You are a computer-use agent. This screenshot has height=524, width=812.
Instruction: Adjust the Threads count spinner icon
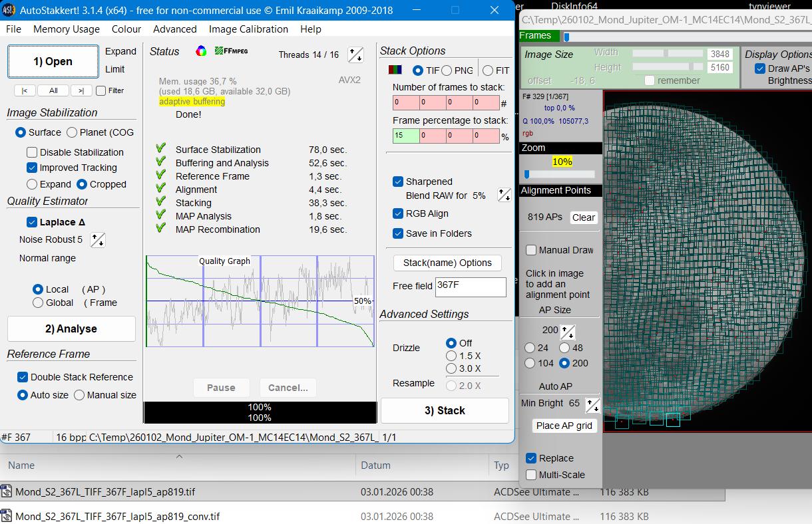click(x=355, y=55)
